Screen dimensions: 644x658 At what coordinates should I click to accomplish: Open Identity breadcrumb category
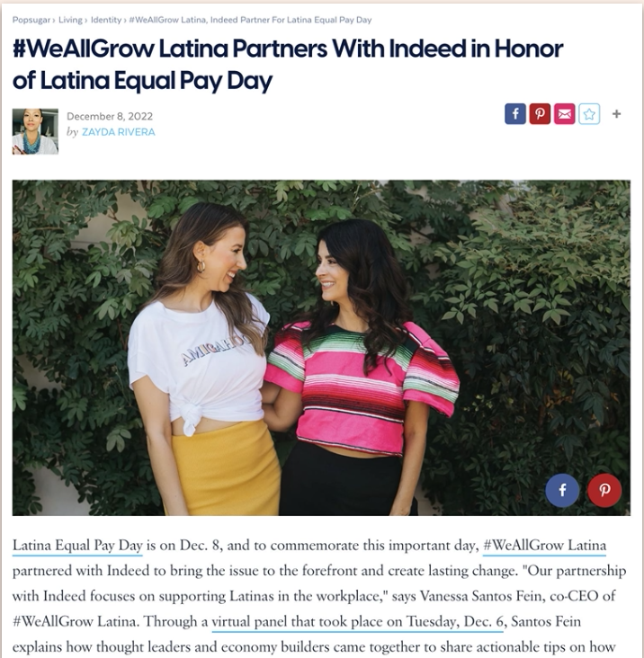coord(106,20)
